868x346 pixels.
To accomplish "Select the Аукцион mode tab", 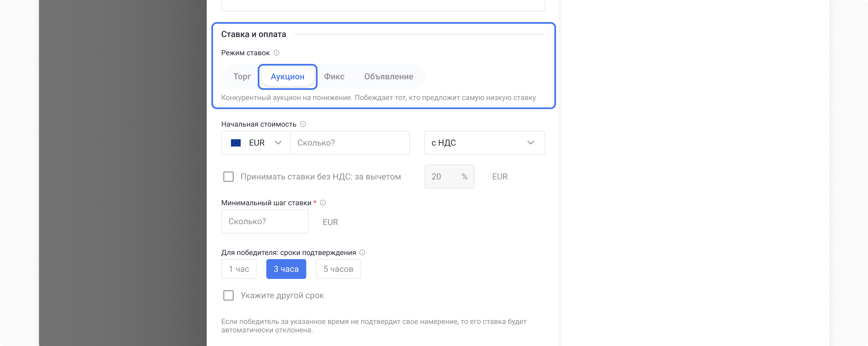I will coord(287,77).
